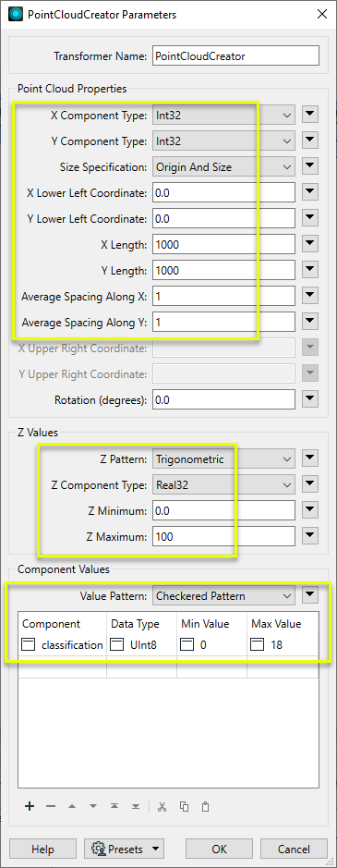
Task: Open the Size Specification dropdown
Action: (223, 166)
